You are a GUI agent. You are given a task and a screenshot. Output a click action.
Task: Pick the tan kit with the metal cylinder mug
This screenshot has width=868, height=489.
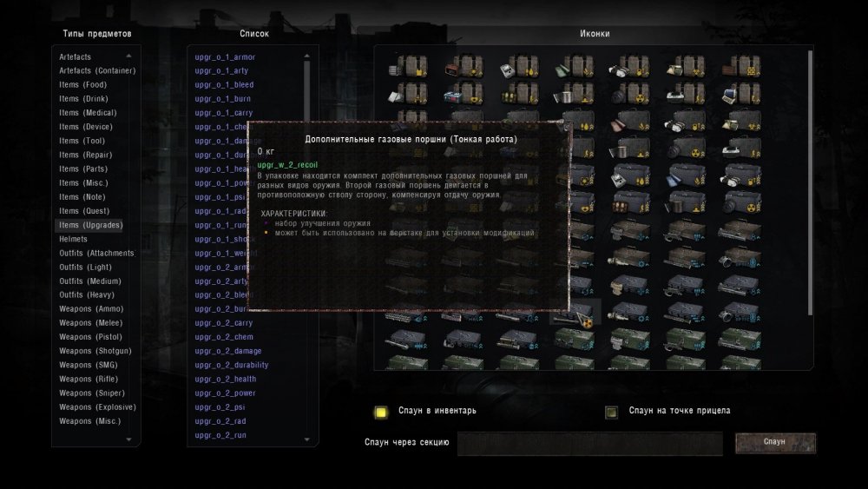pos(575,94)
